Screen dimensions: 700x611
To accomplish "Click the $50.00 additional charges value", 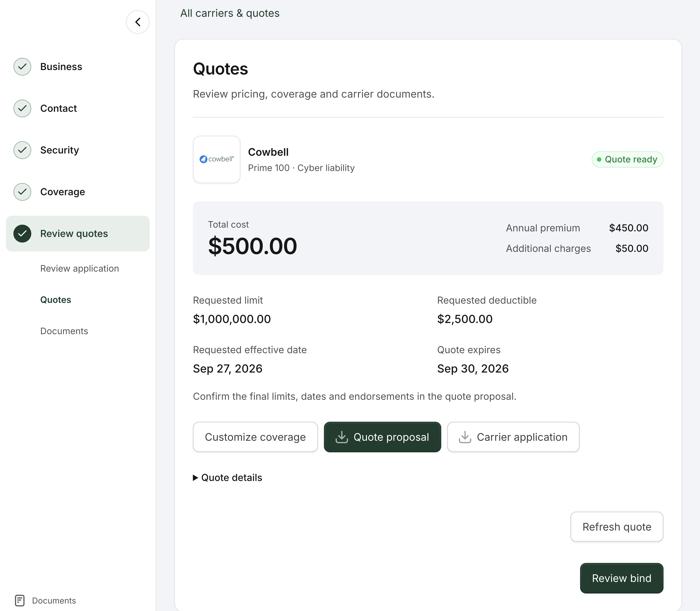I will coord(632,248).
